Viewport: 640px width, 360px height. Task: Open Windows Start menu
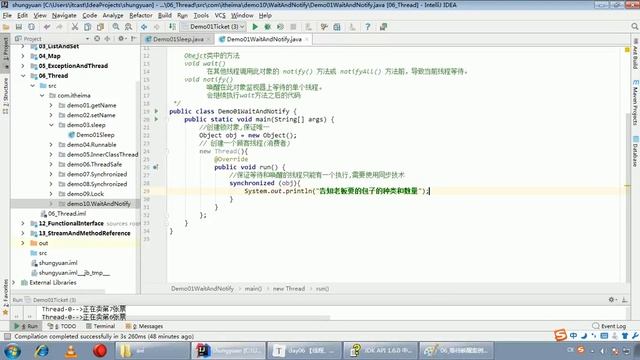click(12, 351)
